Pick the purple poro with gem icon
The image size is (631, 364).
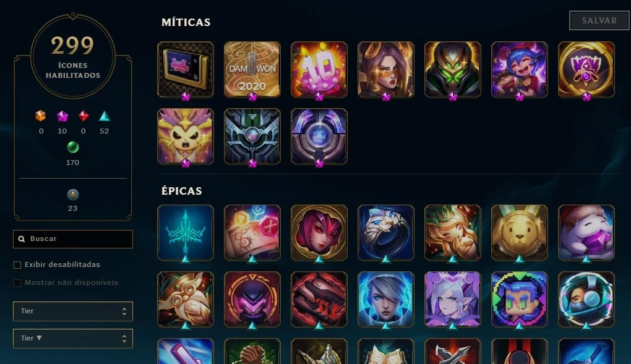(x=586, y=232)
